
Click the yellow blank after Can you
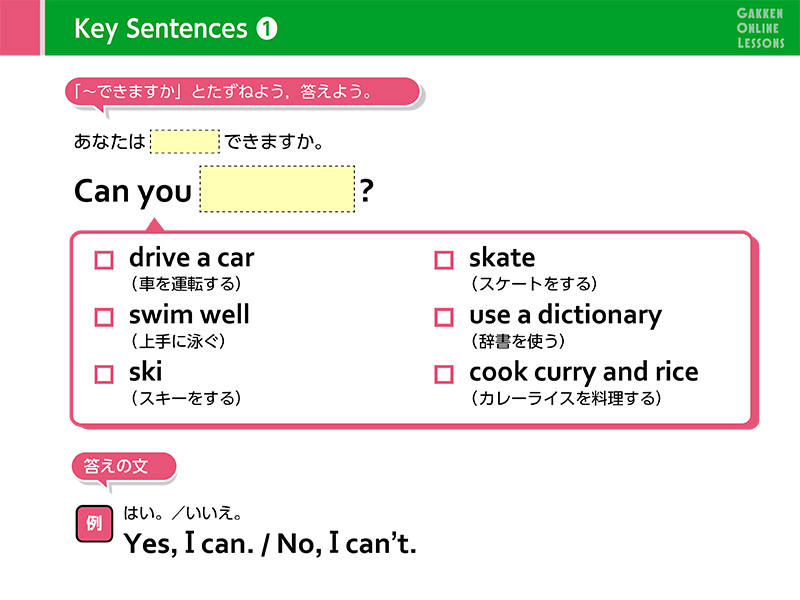[277, 189]
